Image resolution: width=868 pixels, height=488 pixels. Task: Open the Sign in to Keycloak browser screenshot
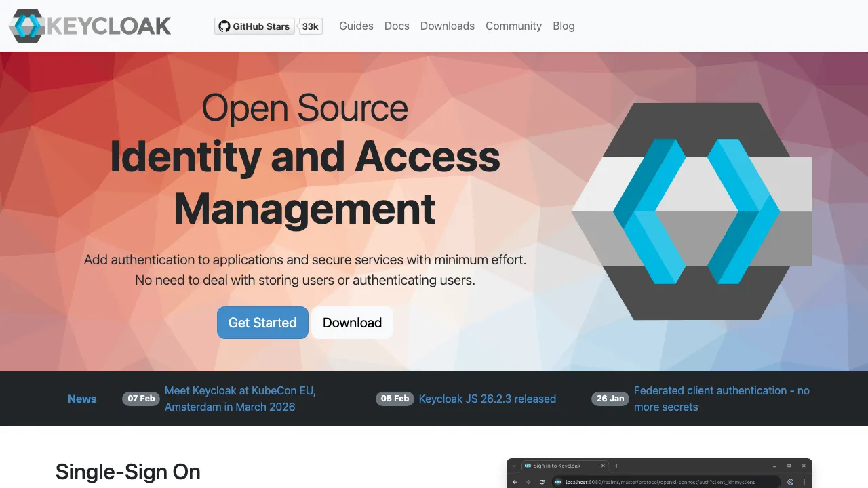click(659, 474)
